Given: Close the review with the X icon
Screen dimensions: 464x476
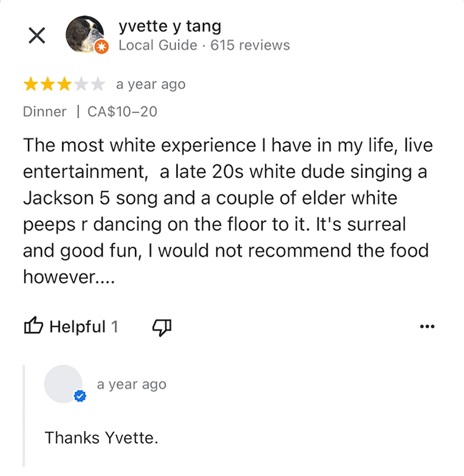Looking at the screenshot, I should [x=37, y=35].
